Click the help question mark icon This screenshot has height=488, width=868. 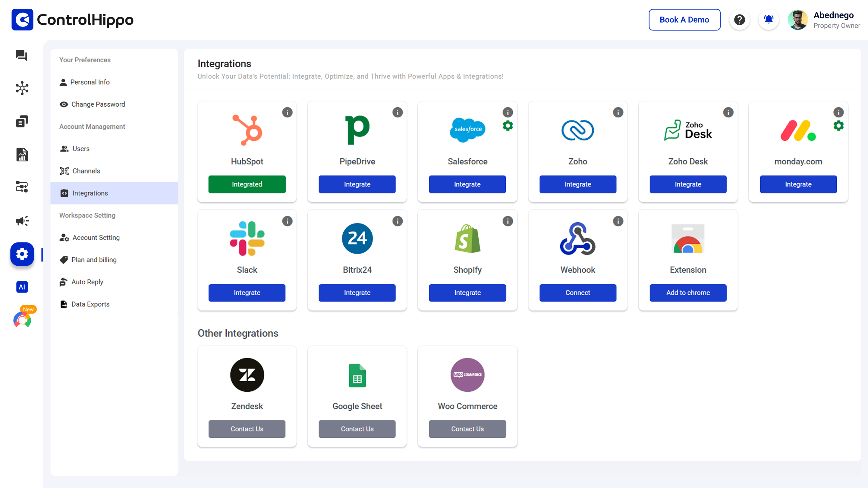739,20
